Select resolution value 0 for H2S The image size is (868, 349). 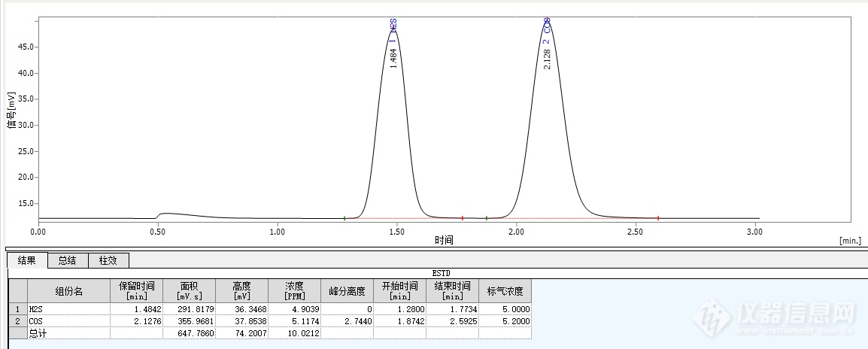click(x=347, y=309)
